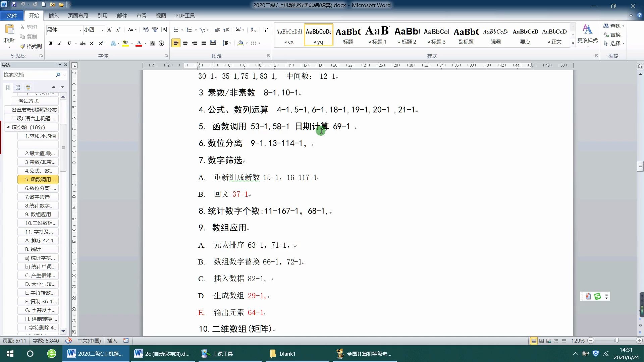This screenshot has height=362, width=644.
Task: Click the sort (排序) icon
Action: click(253, 30)
